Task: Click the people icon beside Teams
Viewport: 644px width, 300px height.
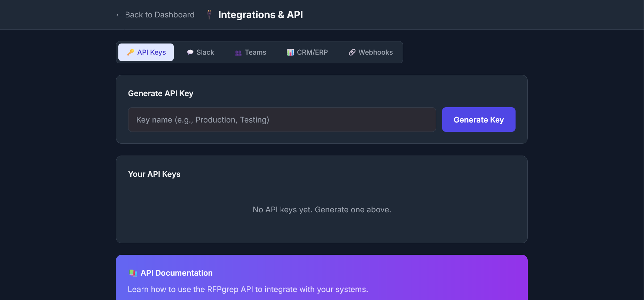Action: [238, 53]
